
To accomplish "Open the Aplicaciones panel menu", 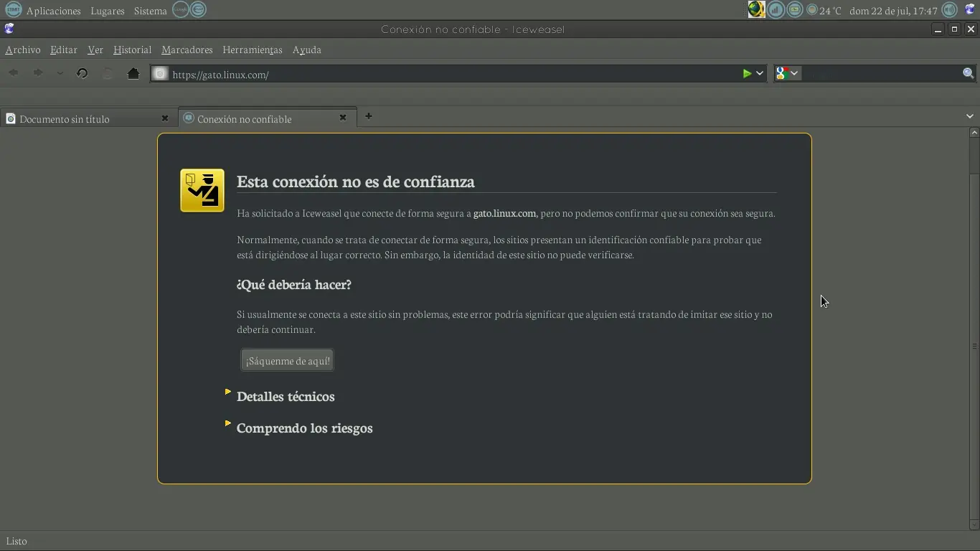I will 54,11.
